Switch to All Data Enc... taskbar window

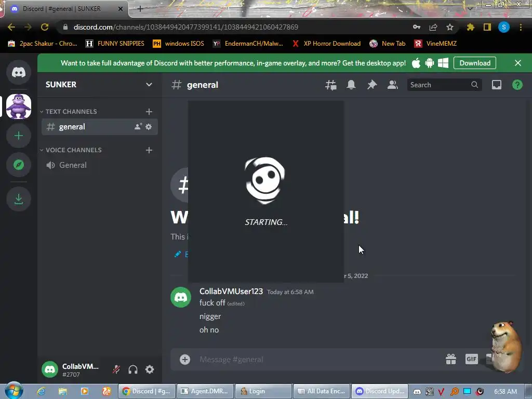click(x=322, y=391)
